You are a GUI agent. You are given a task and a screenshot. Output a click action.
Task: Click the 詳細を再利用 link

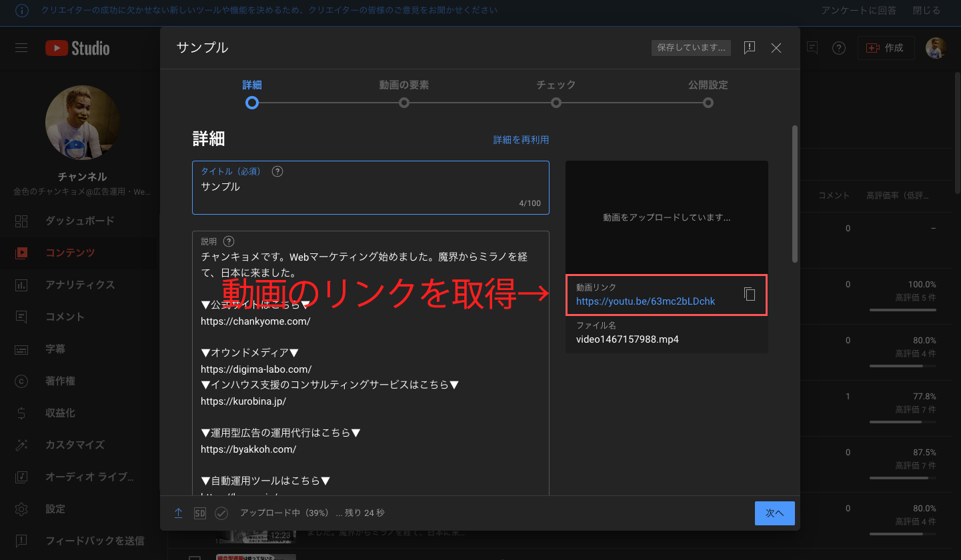(x=521, y=140)
